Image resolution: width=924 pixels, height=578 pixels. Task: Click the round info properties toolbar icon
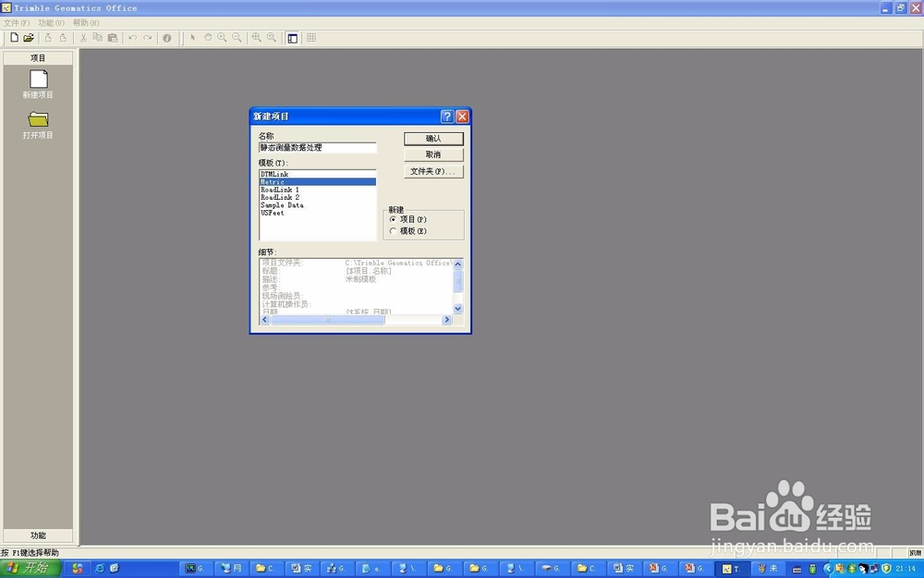pos(167,38)
